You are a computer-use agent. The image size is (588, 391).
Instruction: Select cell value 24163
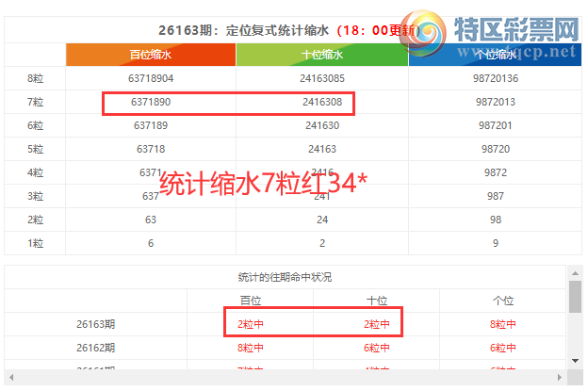pos(322,149)
